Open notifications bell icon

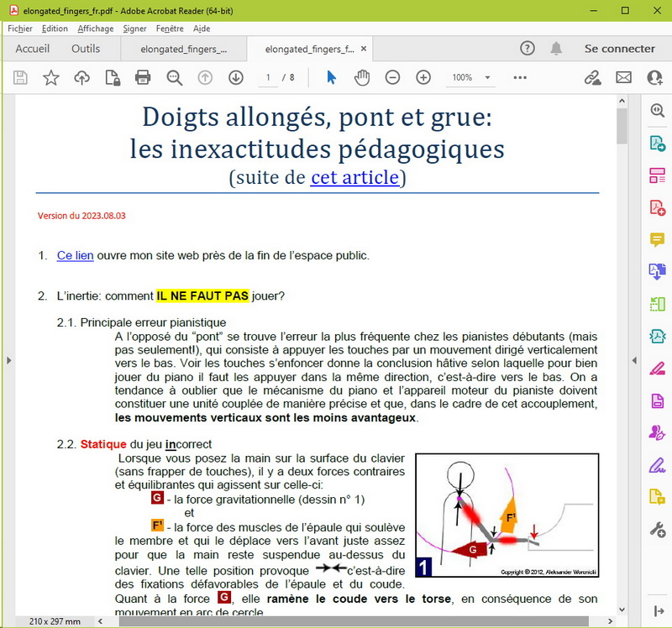[x=556, y=49]
